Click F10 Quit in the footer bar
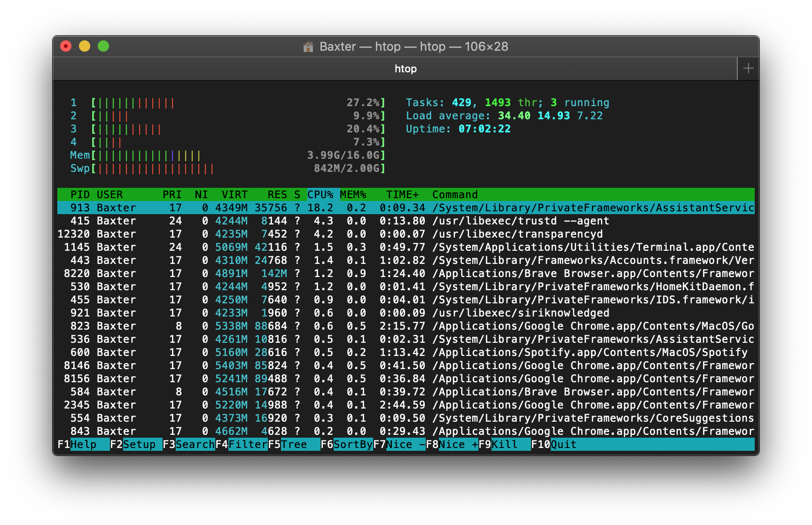 [x=554, y=444]
